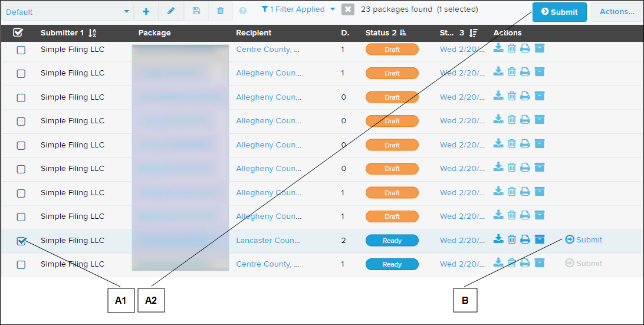The width and height of the screenshot is (644, 325).
Task: Add a new view with the plus icon
Action: tap(146, 12)
